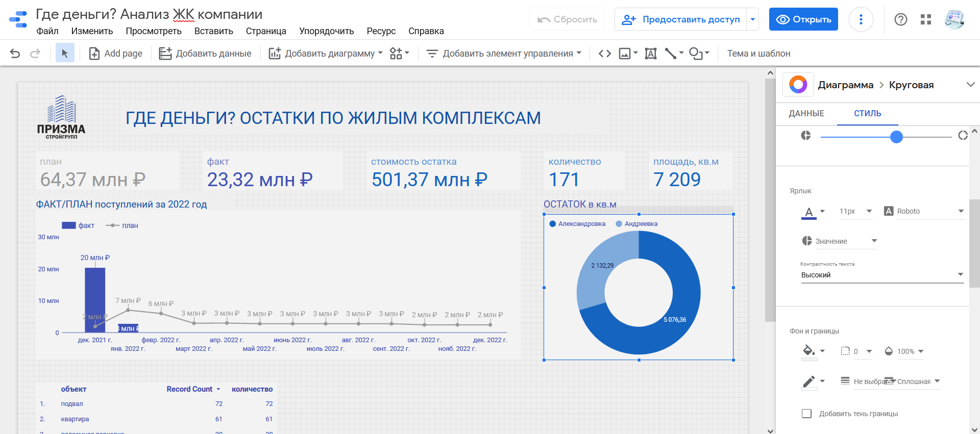Insert embedded URL with the code icon
The image size is (980, 434).
[x=605, y=53]
